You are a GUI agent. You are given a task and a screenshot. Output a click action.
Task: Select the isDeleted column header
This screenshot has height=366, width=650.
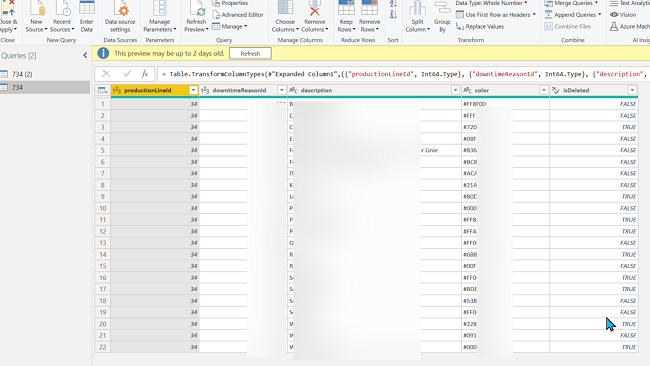(x=594, y=90)
